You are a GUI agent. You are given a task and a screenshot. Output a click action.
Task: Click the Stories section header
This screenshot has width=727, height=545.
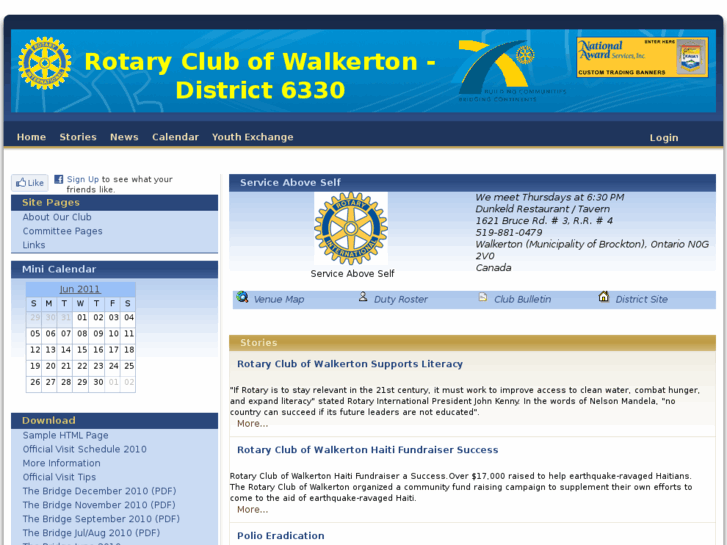pos(472,343)
